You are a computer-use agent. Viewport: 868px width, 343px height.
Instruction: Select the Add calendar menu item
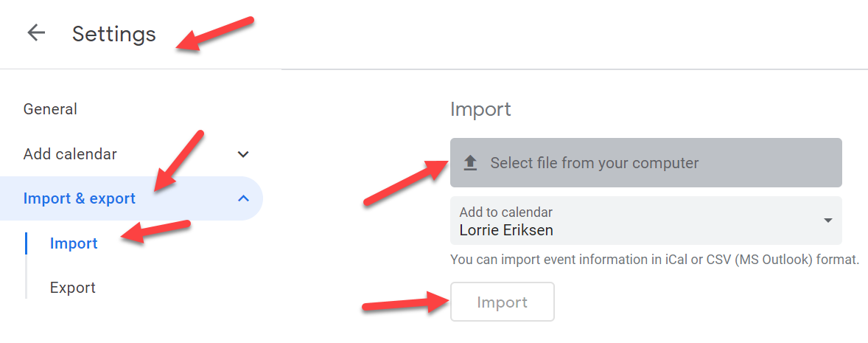[x=70, y=154]
